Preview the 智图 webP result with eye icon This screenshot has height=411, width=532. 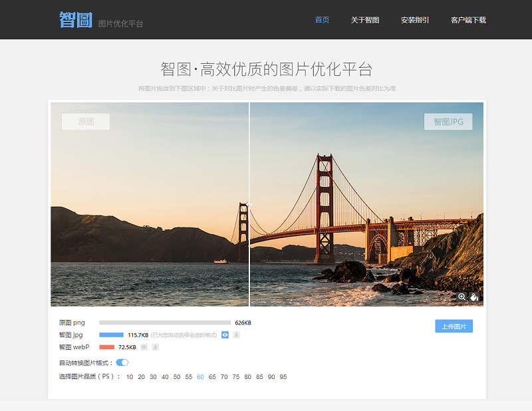(x=144, y=346)
